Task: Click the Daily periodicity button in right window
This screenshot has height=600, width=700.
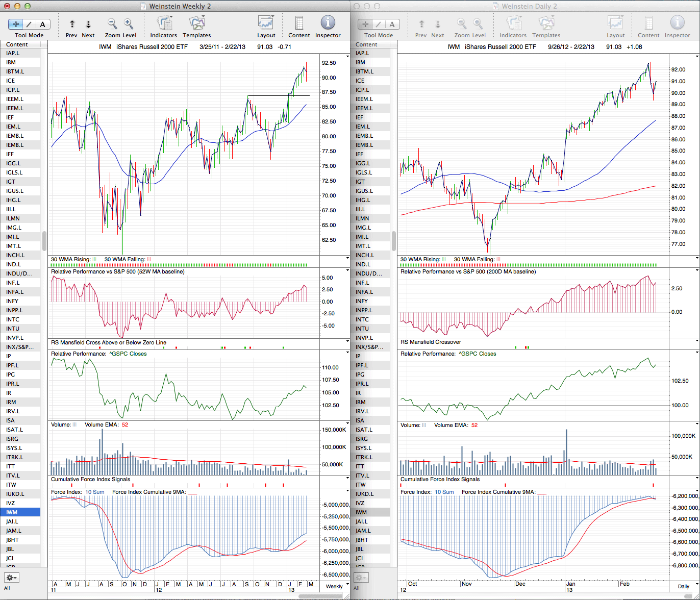Action: (x=684, y=586)
